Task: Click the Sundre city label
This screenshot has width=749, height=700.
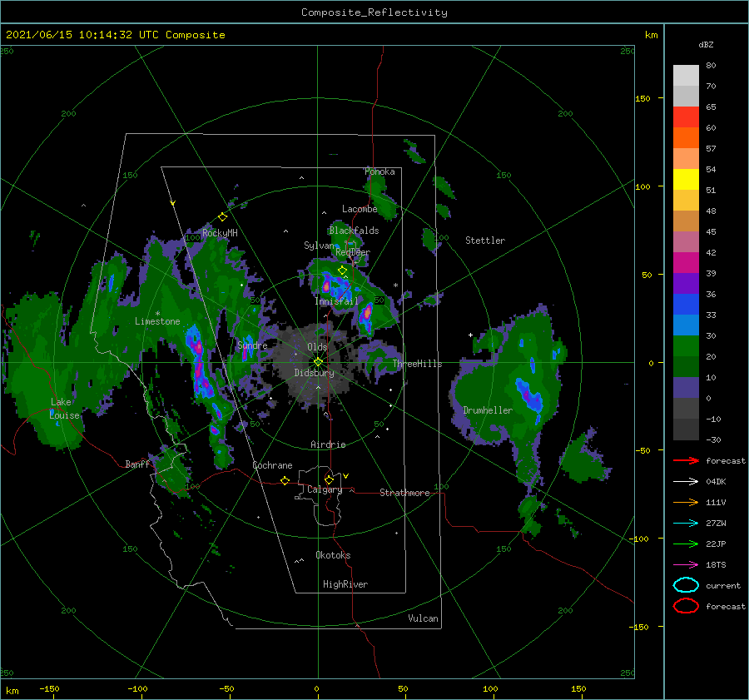Action: click(252, 345)
